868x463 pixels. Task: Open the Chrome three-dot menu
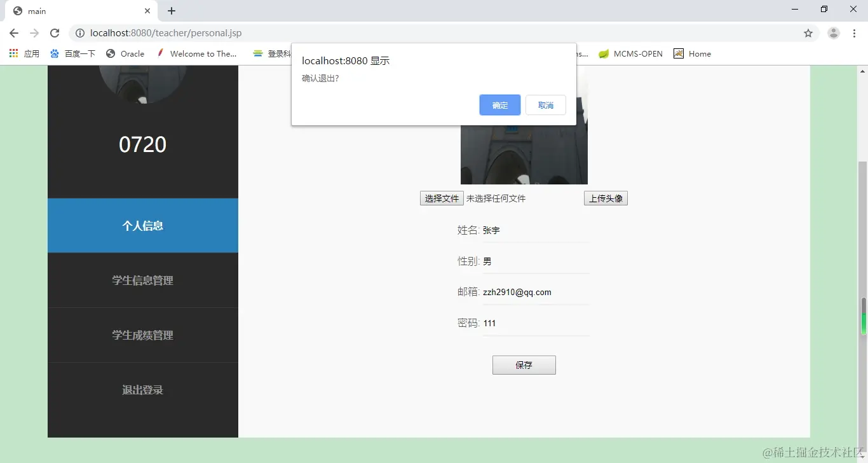(x=853, y=33)
